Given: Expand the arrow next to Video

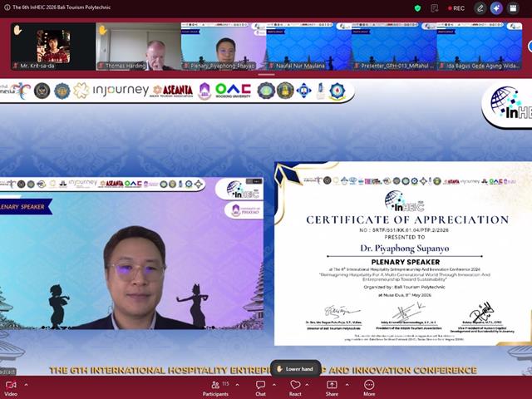Looking at the screenshot, I should (26, 385).
